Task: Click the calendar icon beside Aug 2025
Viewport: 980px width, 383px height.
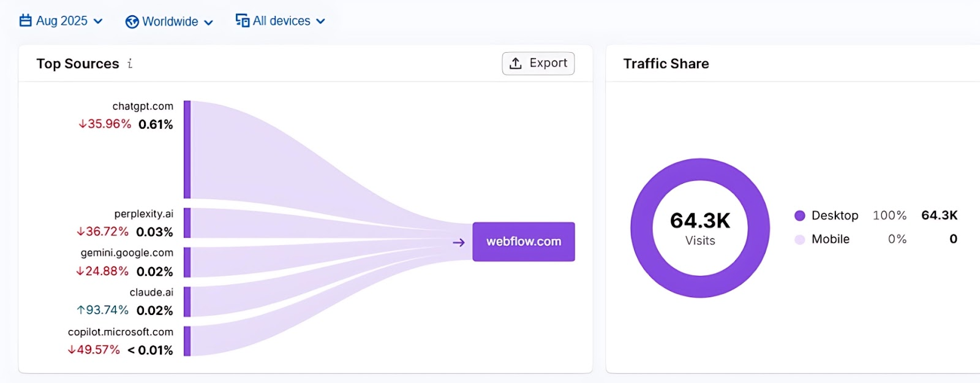Action: pyautogui.click(x=25, y=21)
